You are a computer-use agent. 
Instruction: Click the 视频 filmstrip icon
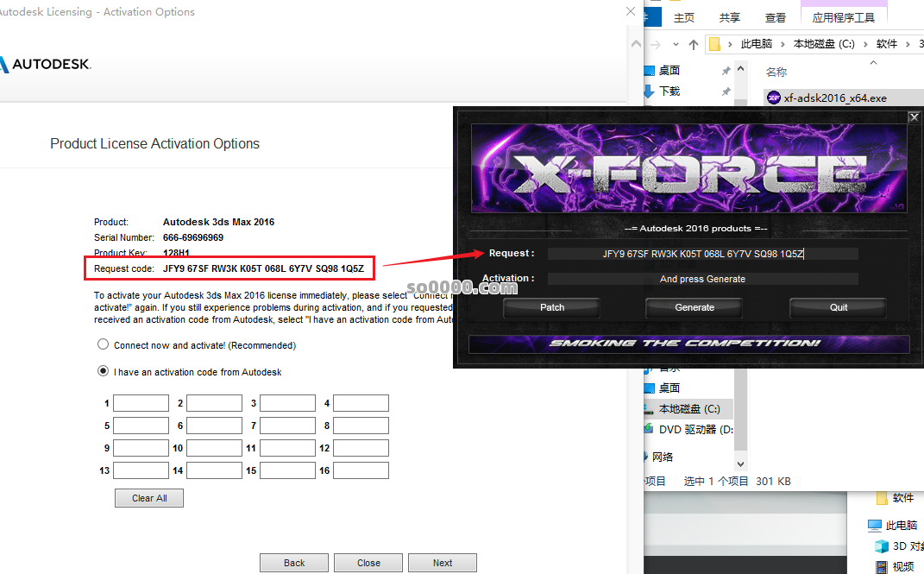(x=881, y=566)
